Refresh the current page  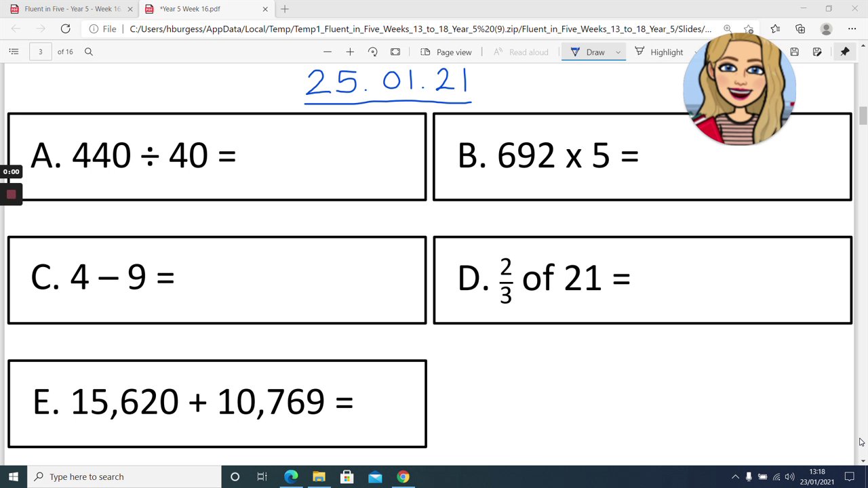coord(65,28)
